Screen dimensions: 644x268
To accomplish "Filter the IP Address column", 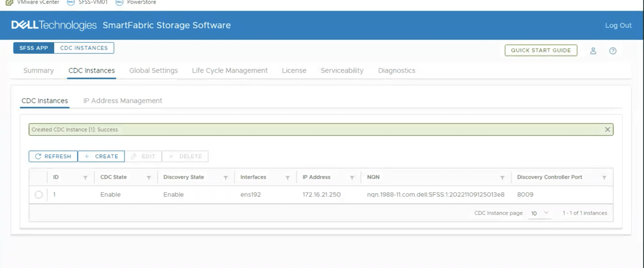I will click(352, 178).
